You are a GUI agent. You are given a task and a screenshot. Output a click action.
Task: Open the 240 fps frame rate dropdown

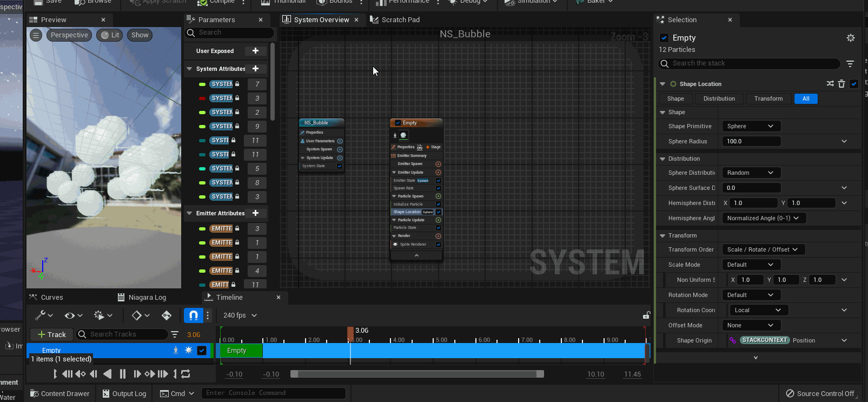coord(240,315)
